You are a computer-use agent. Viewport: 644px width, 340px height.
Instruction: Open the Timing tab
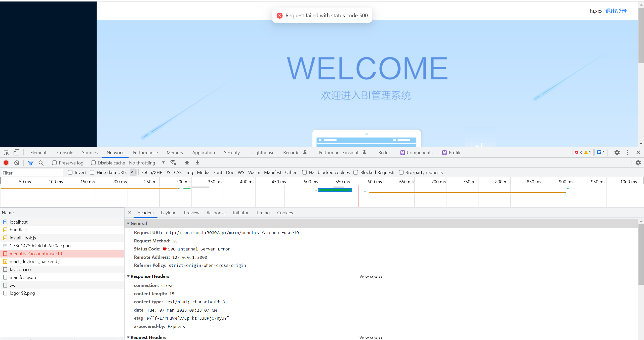263,212
